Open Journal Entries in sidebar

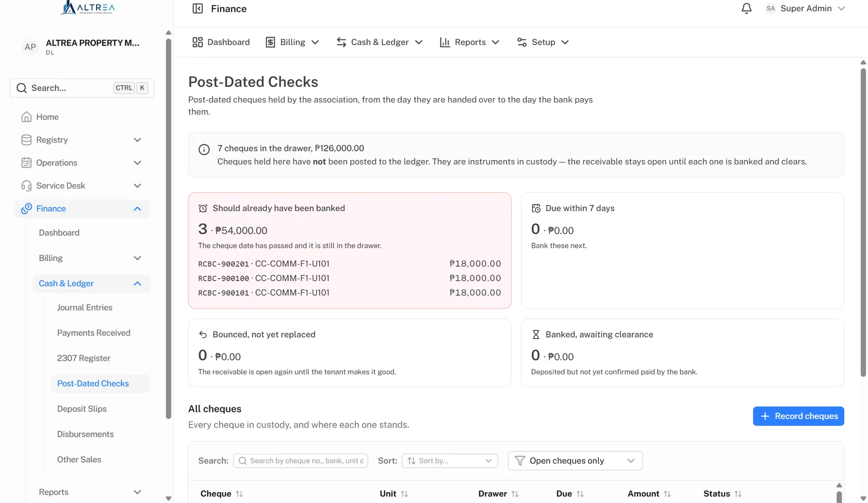click(85, 308)
